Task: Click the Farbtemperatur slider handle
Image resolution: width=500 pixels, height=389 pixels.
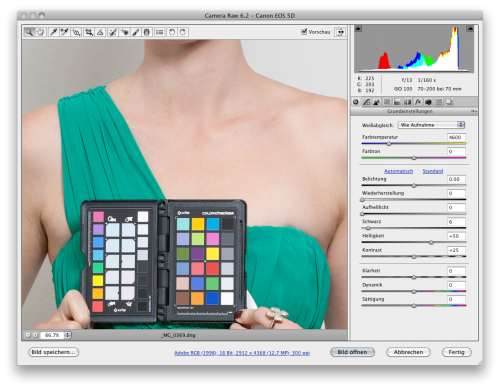Action: 389,144
